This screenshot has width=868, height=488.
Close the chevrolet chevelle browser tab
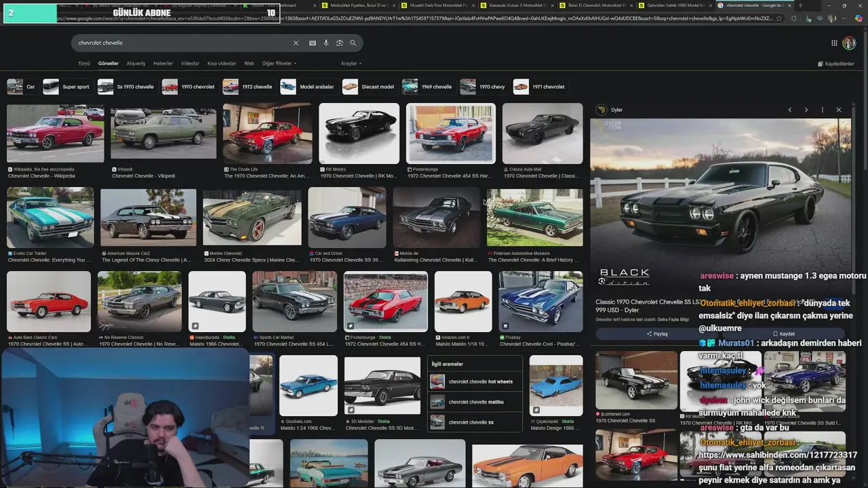point(789,5)
